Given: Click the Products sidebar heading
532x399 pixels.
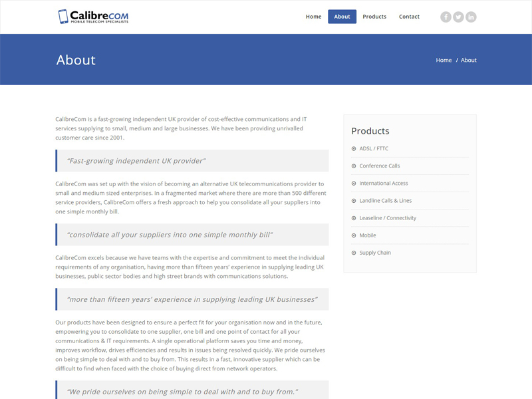Looking at the screenshot, I should 370,131.
